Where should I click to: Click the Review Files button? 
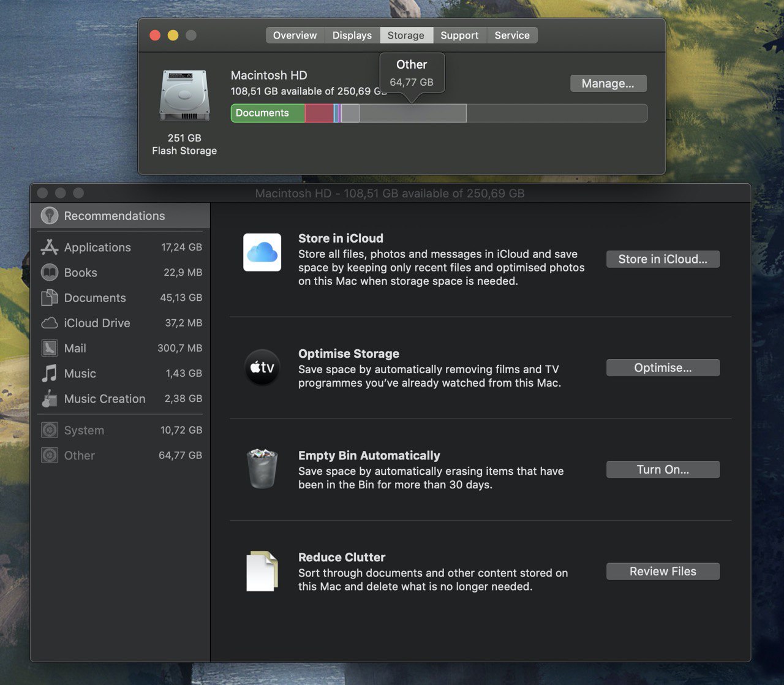click(x=663, y=571)
